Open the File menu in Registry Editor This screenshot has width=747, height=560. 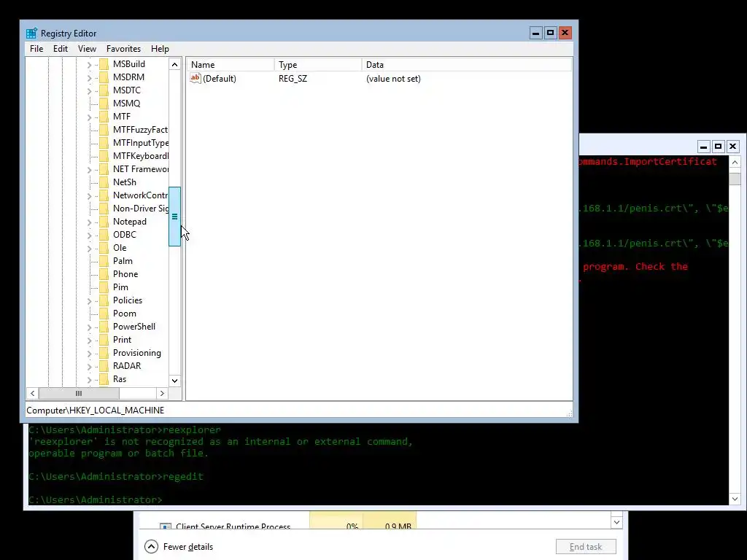(x=36, y=49)
